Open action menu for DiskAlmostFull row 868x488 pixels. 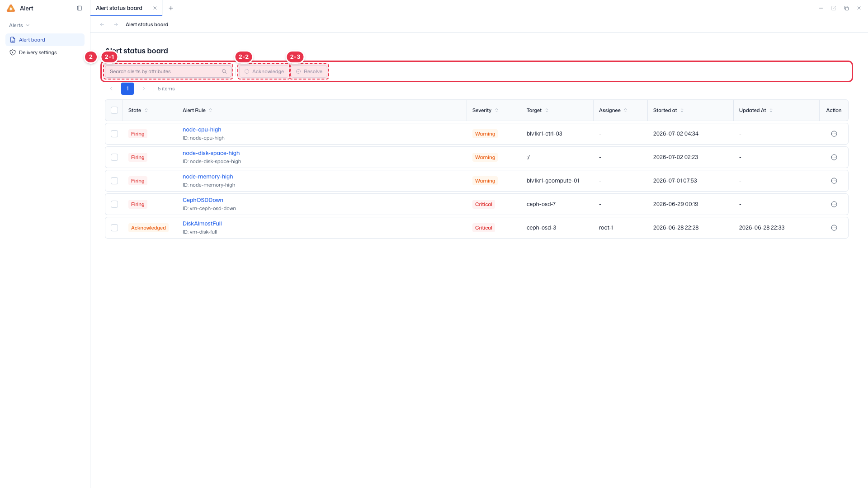(834, 228)
